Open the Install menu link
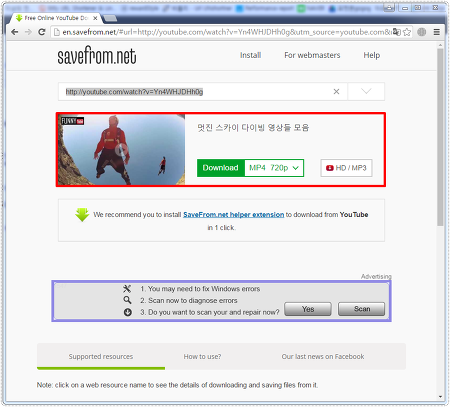Screen dimensions: 450x407 pos(250,55)
